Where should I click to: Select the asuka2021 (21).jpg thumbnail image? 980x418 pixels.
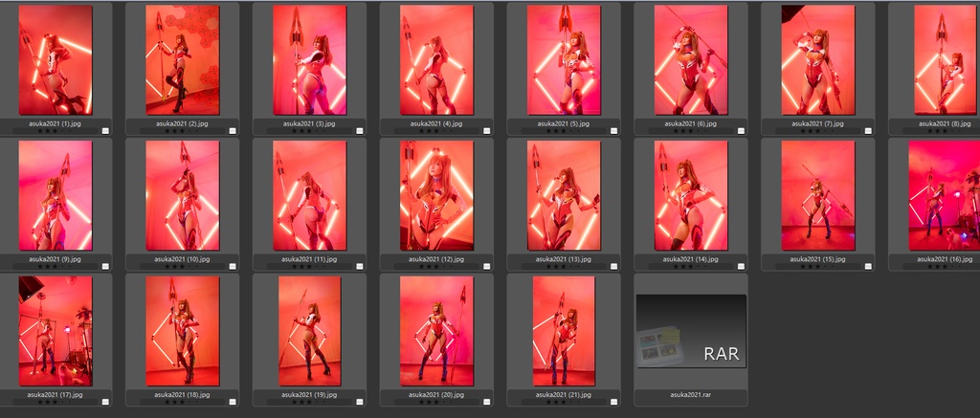click(x=564, y=331)
